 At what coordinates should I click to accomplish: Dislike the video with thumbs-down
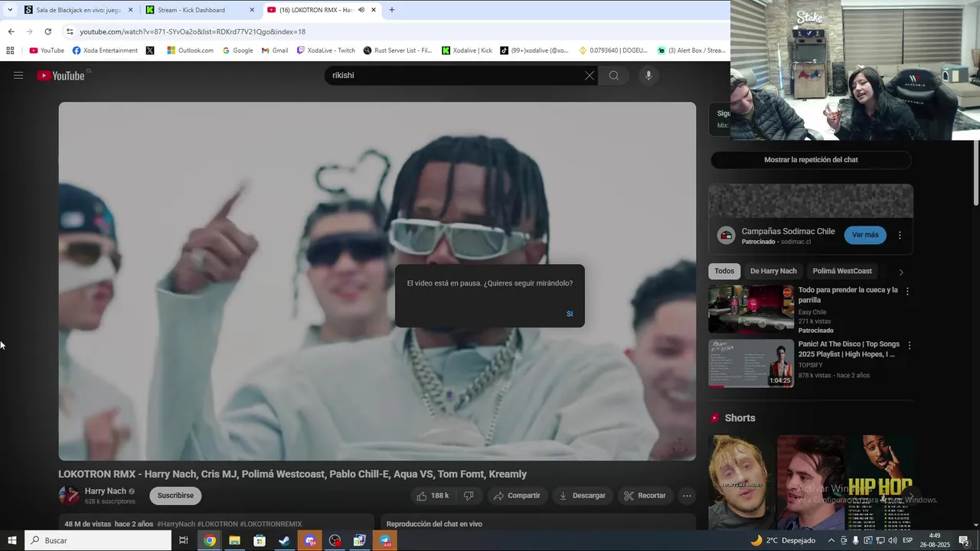[x=469, y=495]
